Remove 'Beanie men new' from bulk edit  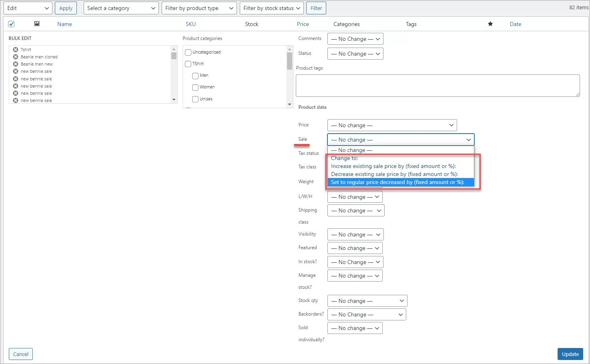15,64
